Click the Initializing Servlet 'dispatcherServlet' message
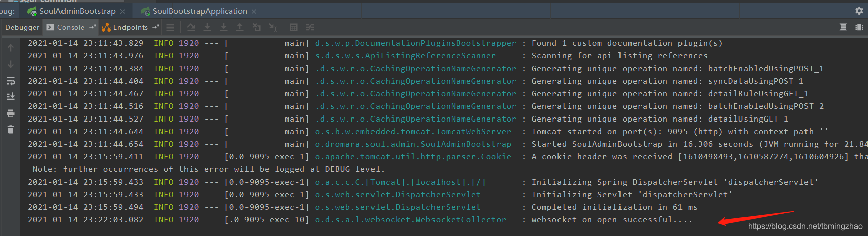The width and height of the screenshot is (868, 236). (632, 195)
